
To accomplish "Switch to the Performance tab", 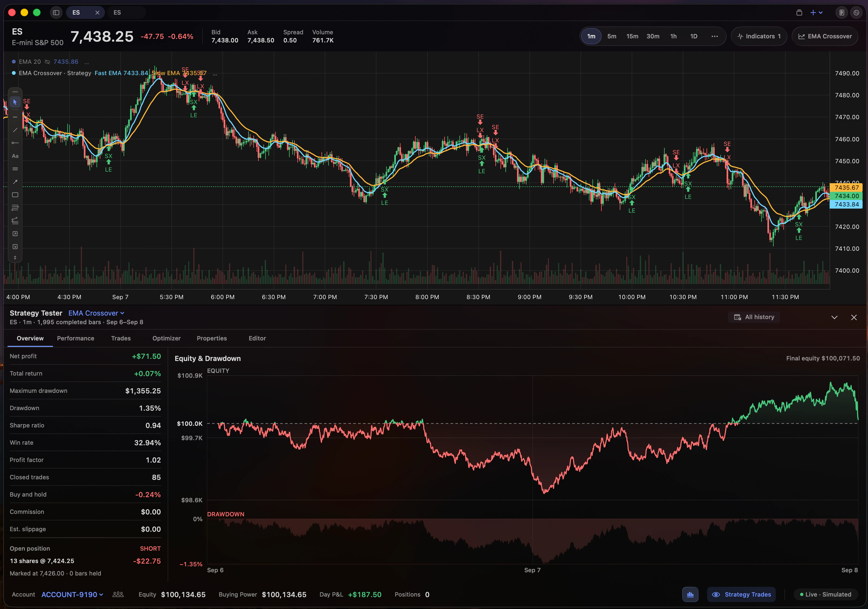I will pyautogui.click(x=76, y=338).
